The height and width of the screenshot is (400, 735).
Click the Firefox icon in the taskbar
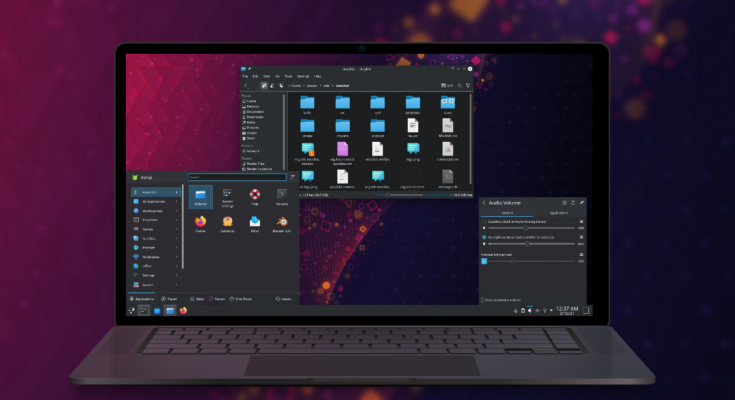click(183, 310)
